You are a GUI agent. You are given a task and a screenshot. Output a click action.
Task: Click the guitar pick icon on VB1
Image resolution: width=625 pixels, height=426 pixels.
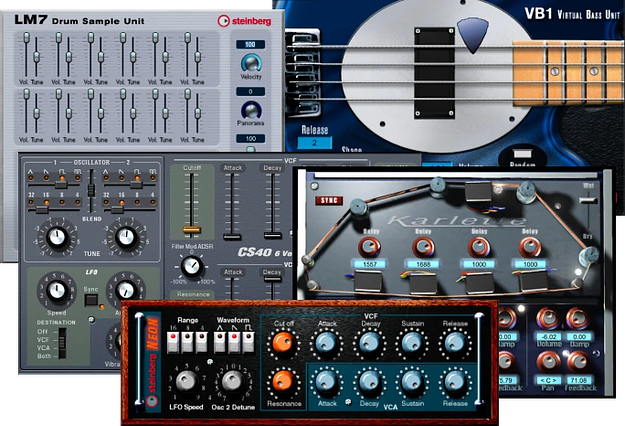click(x=473, y=35)
